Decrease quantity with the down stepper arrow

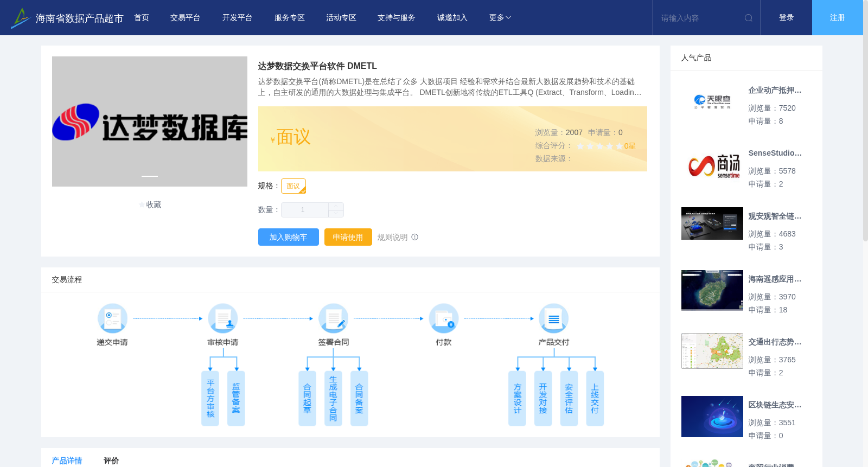[336, 214]
